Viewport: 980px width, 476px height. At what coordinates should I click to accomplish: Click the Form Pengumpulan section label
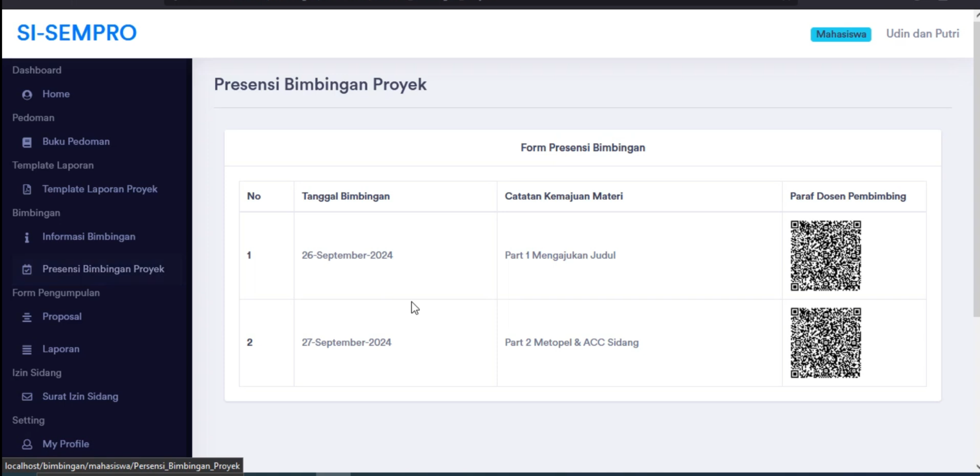pos(56,293)
